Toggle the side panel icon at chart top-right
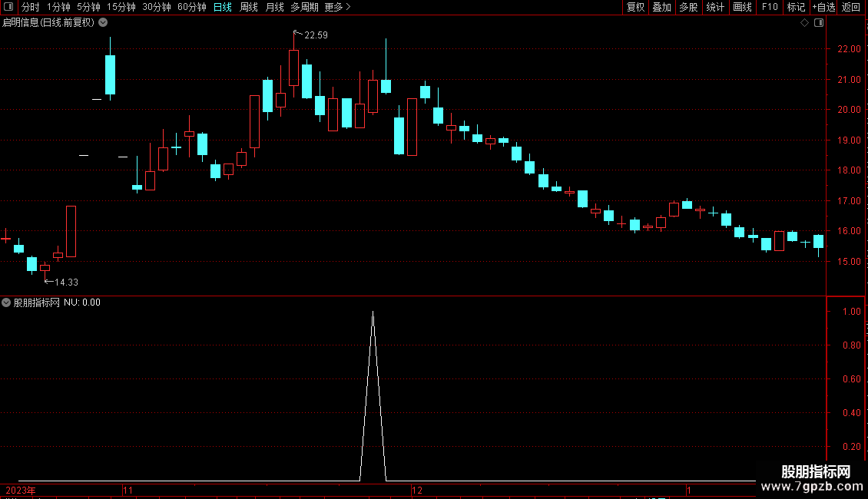This screenshot has width=868, height=499. [x=819, y=23]
